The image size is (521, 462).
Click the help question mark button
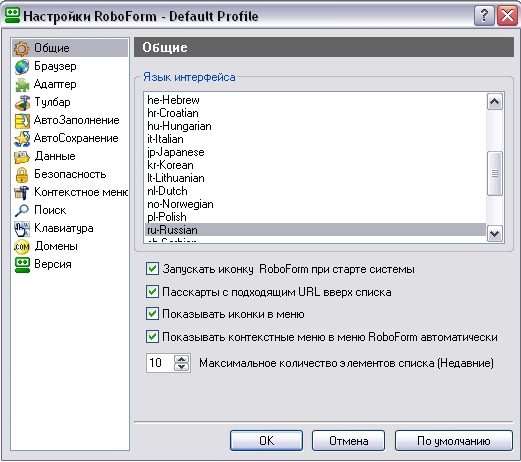(x=484, y=15)
